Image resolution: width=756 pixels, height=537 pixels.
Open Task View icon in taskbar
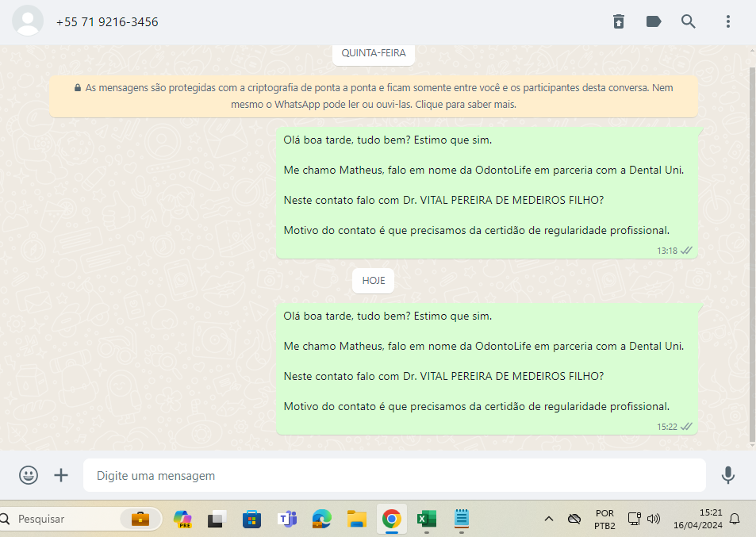point(217,519)
